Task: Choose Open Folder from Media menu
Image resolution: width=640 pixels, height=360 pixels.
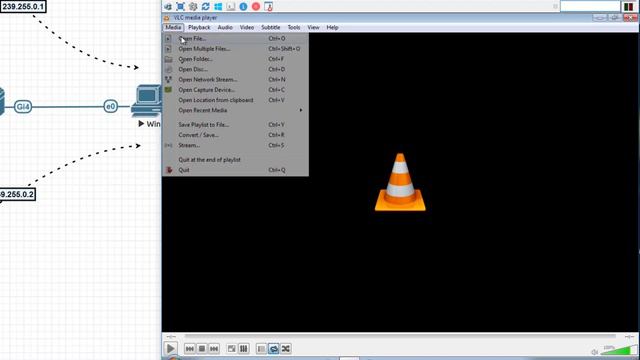Action: pyautogui.click(x=236, y=59)
